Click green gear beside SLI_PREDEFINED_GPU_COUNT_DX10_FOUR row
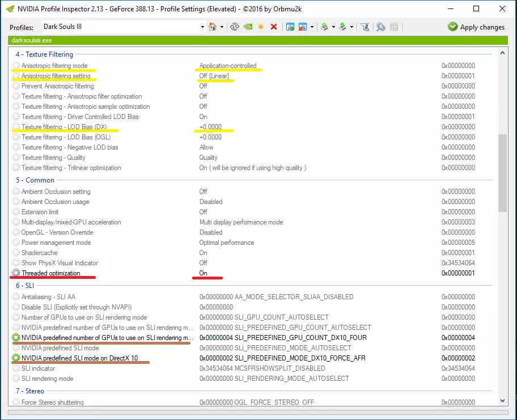The image size is (517, 420). tap(16, 337)
